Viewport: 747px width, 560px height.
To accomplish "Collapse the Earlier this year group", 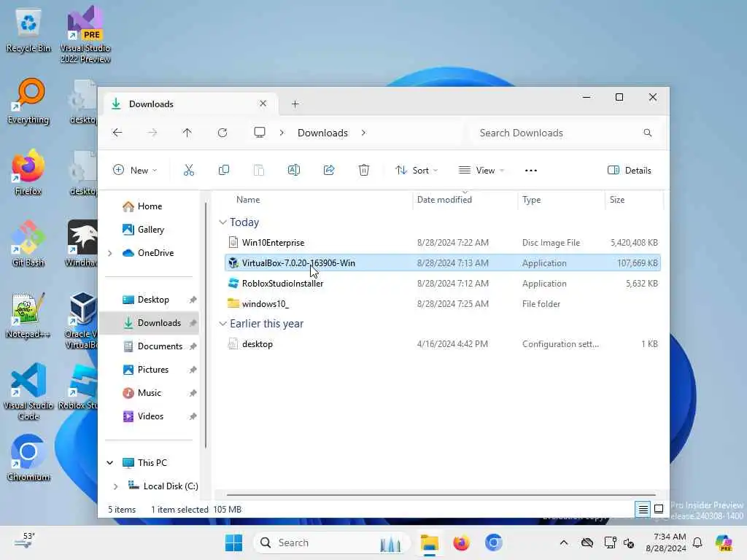I will pyautogui.click(x=222, y=324).
